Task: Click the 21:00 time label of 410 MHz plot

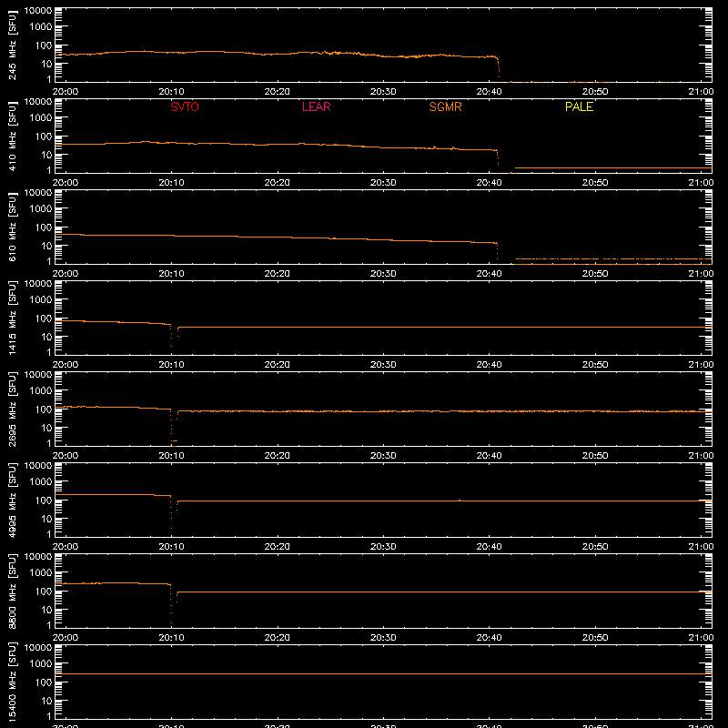Action: coord(701,183)
